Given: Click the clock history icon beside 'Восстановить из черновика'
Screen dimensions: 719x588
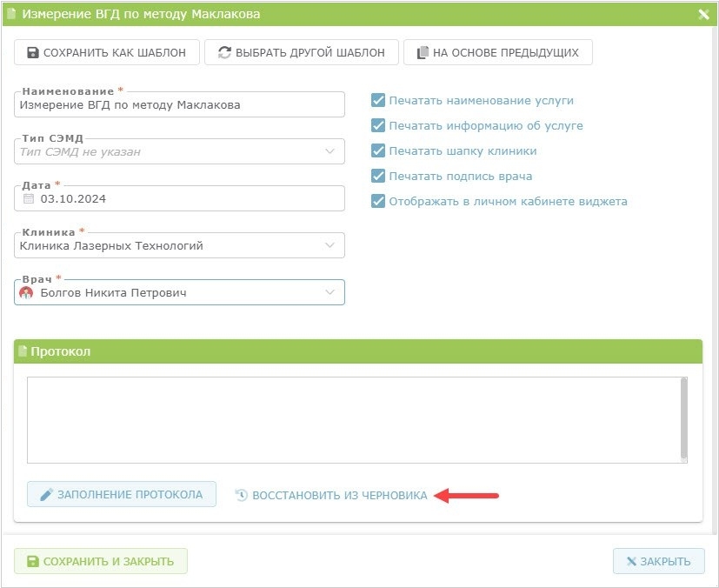Looking at the screenshot, I should coord(242,495).
